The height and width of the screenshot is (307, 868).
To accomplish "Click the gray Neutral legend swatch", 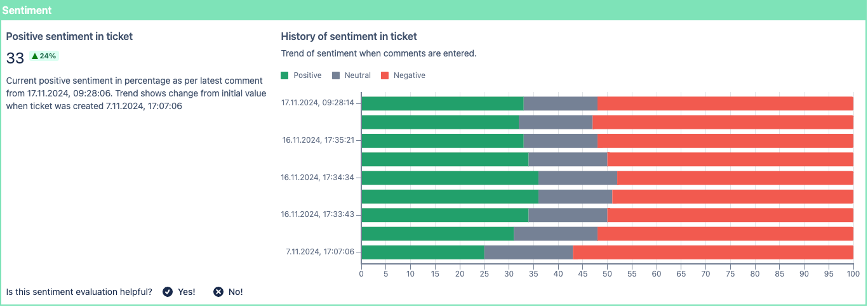I will 336,75.
